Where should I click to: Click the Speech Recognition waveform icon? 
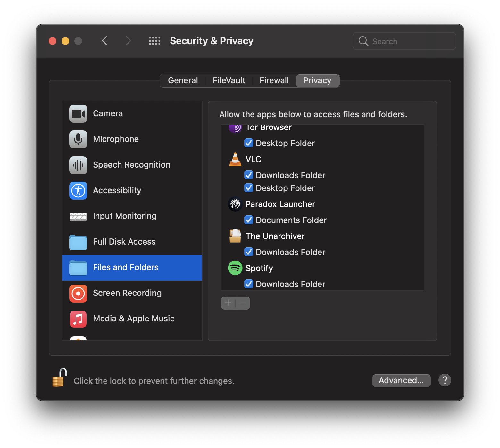click(78, 165)
